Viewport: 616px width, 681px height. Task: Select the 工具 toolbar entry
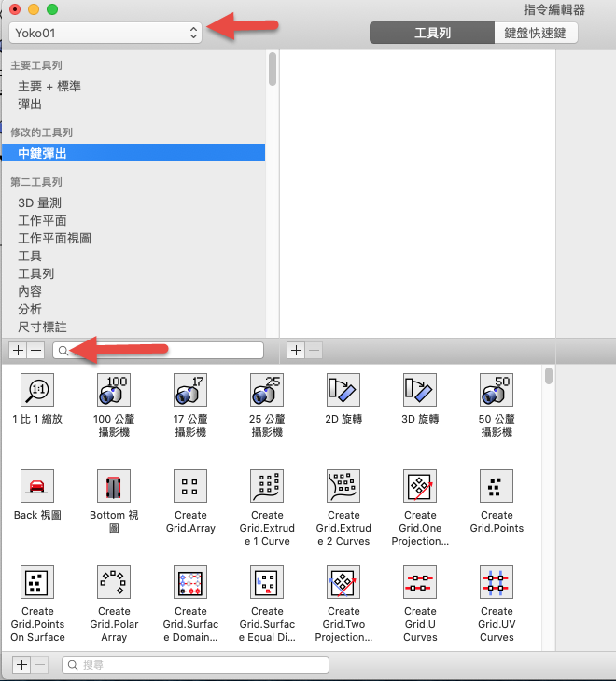[x=30, y=257]
